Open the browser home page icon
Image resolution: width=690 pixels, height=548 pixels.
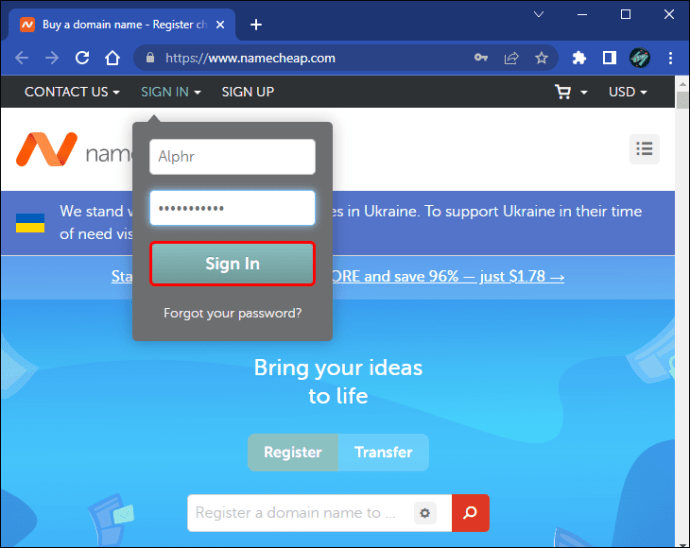112,58
